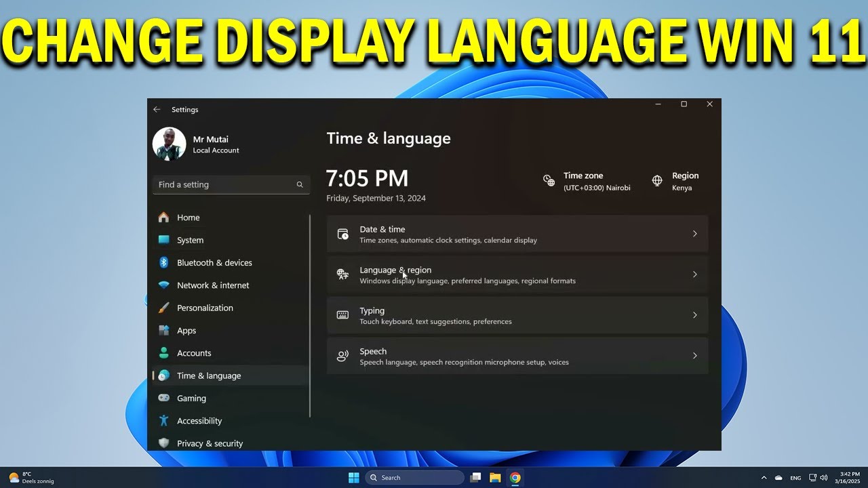The width and height of the screenshot is (868, 488).
Task: Click the search magnifier in Find a setting
Action: click(x=300, y=184)
